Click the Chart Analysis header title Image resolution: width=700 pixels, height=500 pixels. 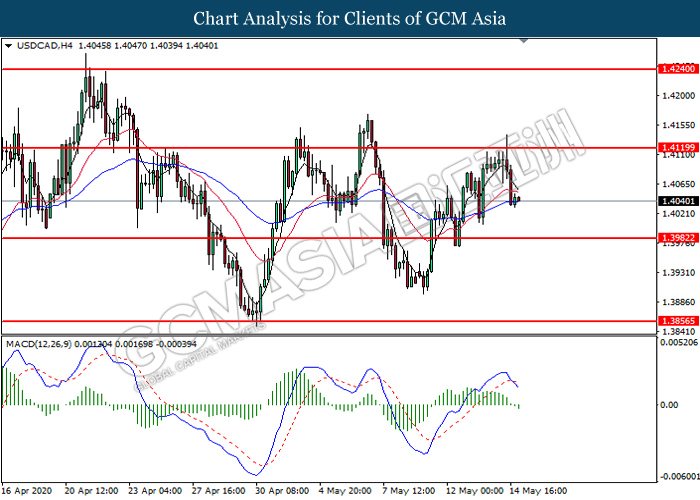[x=350, y=18]
